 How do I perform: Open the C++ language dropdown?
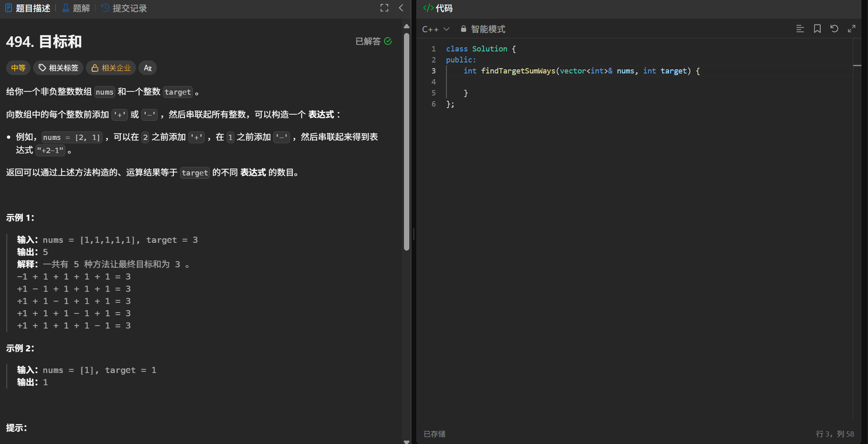click(x=435, y=29)
